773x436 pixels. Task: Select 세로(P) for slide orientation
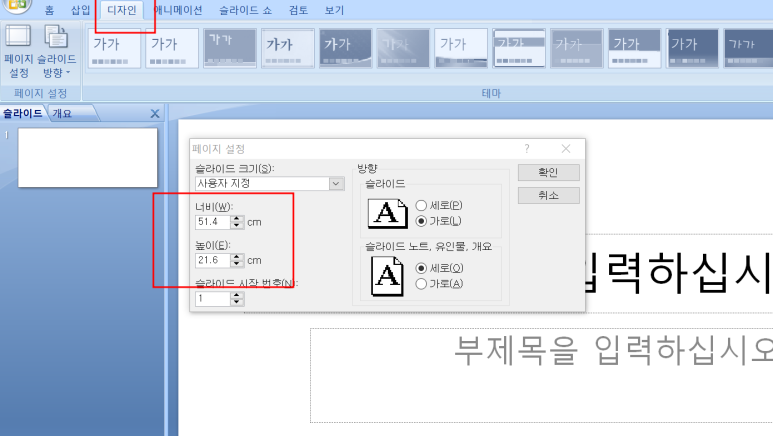click(x=439, y=205)
